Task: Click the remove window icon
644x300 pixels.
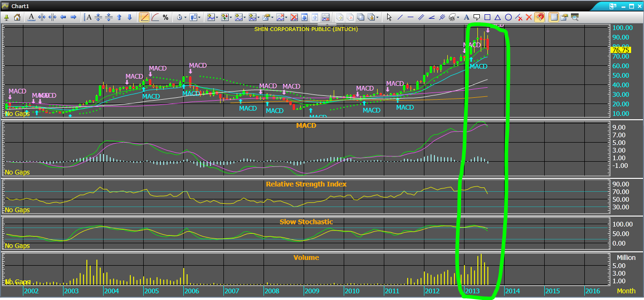Action: click(x=350, y=17)
